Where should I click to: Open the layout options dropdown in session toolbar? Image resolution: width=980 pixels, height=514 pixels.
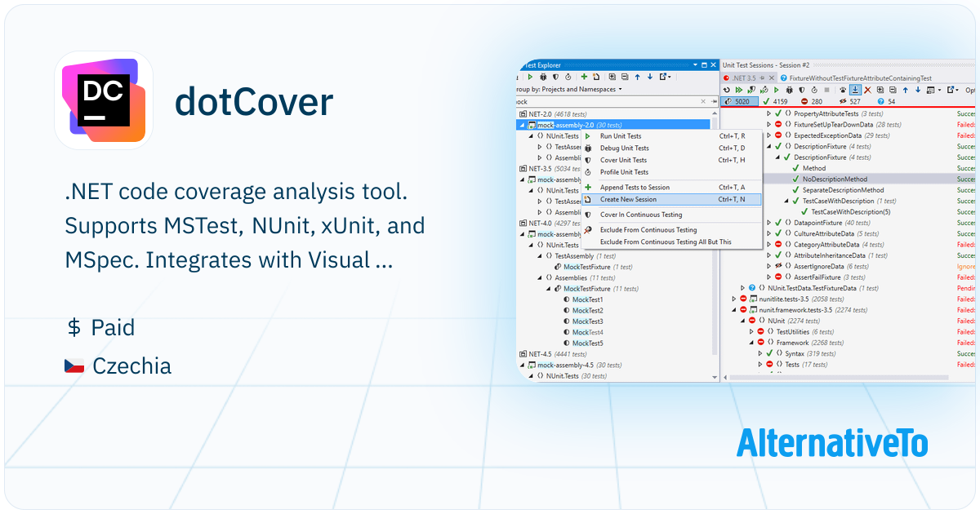click(x=933, y=90)
